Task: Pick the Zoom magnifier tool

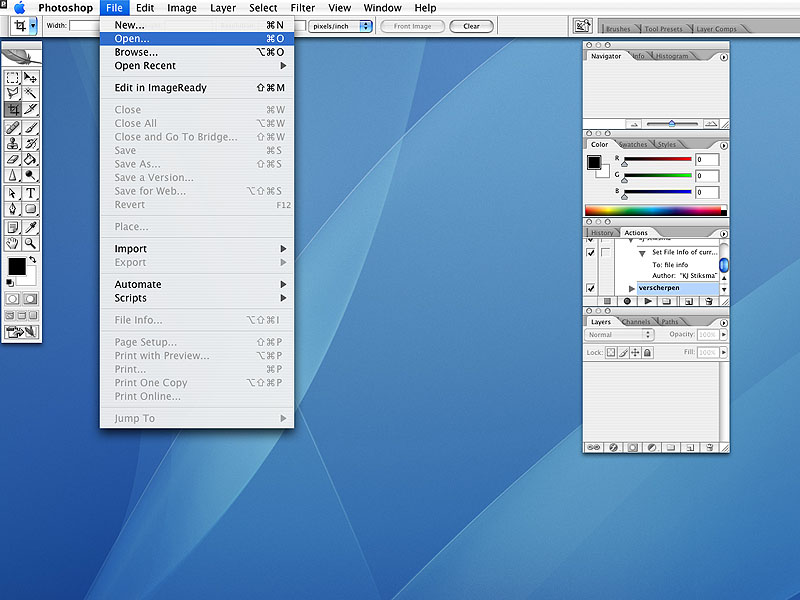Action: pos(31,243)
